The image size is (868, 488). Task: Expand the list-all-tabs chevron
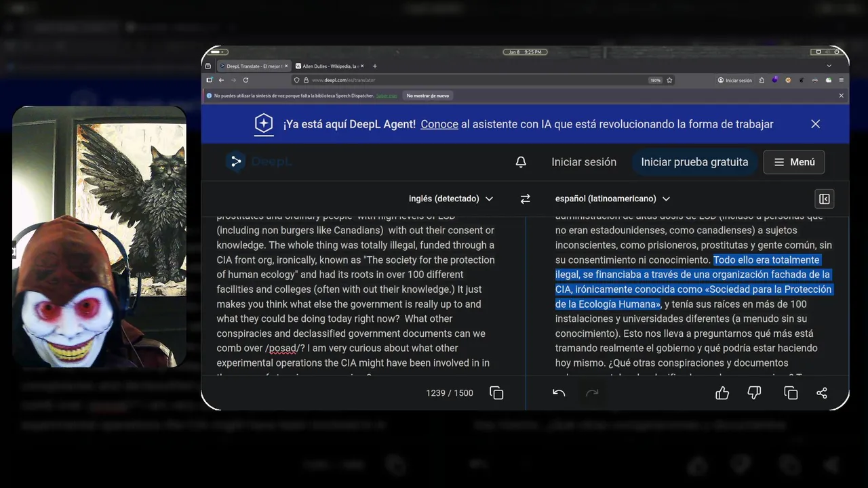(829, 66)
